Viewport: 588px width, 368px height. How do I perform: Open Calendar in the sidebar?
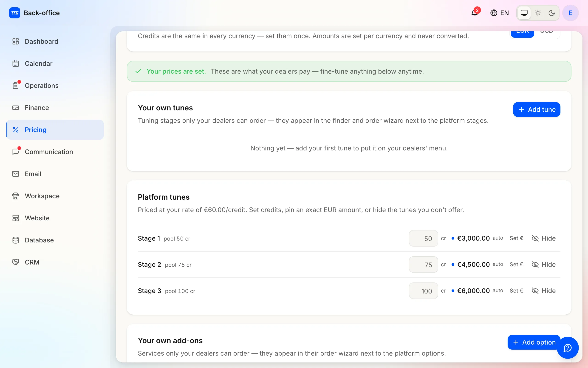55,63
